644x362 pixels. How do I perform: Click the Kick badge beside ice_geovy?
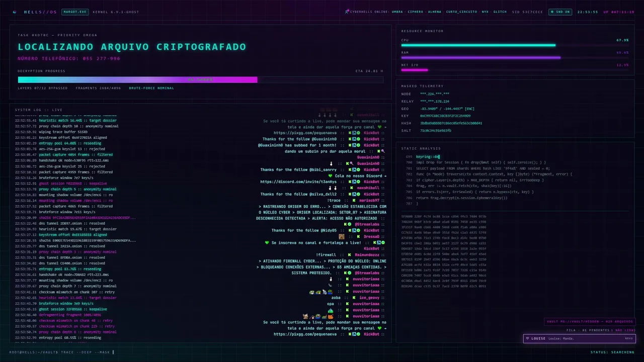[x=353, y=298]
